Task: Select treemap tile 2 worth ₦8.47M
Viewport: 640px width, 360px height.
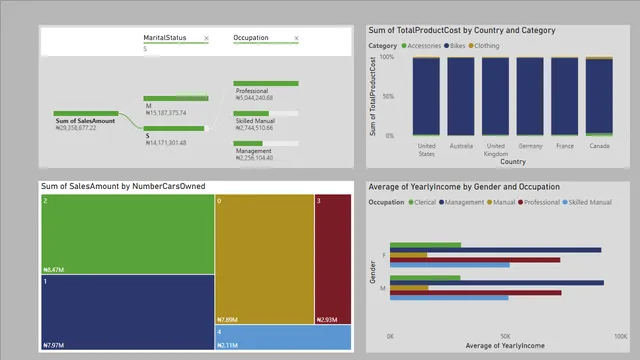Action: point(128,234)
